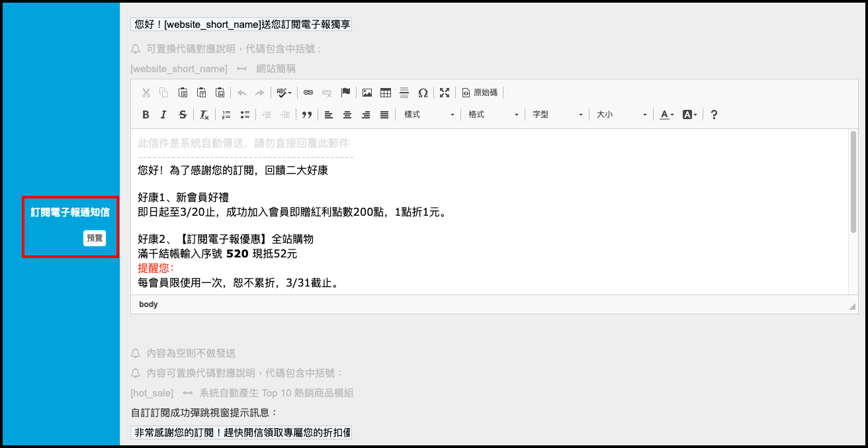Expand the 大小 font size dropdown
Viewport: 868px width, 448px height.
(621, 114)
